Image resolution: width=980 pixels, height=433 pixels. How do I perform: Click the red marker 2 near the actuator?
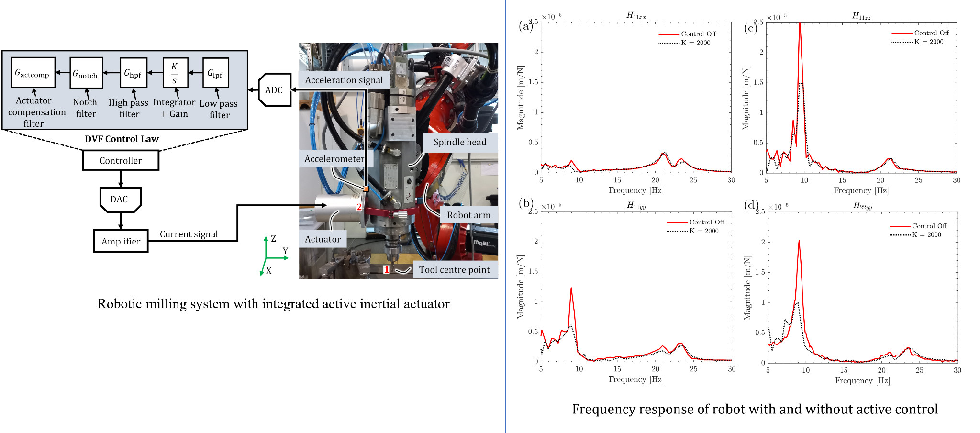359,208
